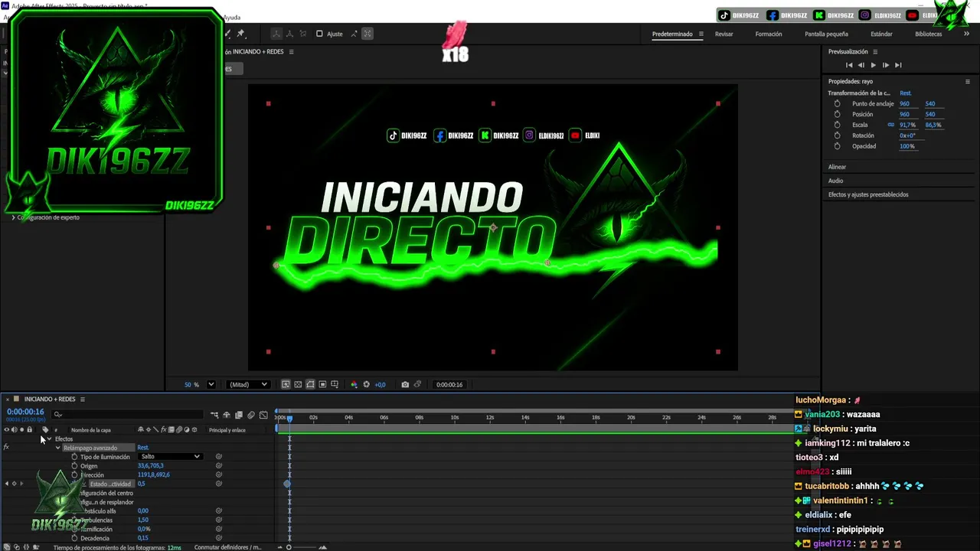Screen dimensions: 980x551
Task: Click the Opacidad 100% value
Action: 907,146
